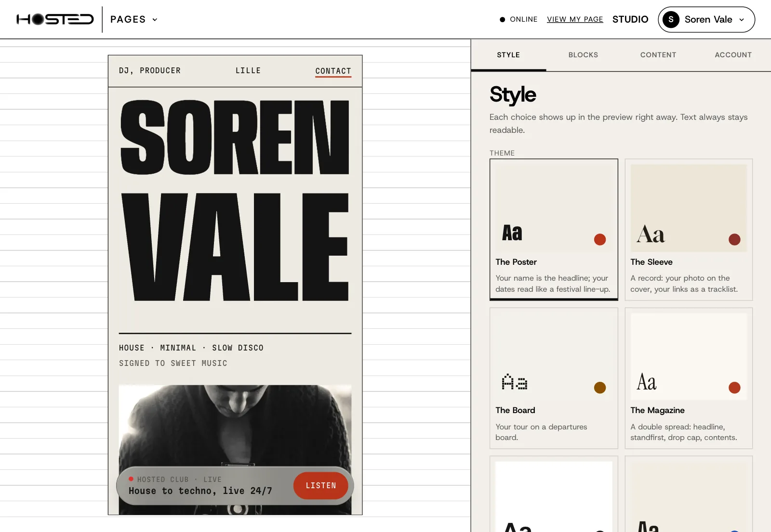The height and width of the screenshot is (532, 771).
Task: Follow the VIEW MY PAGE link
Action: tap(575, 19)
